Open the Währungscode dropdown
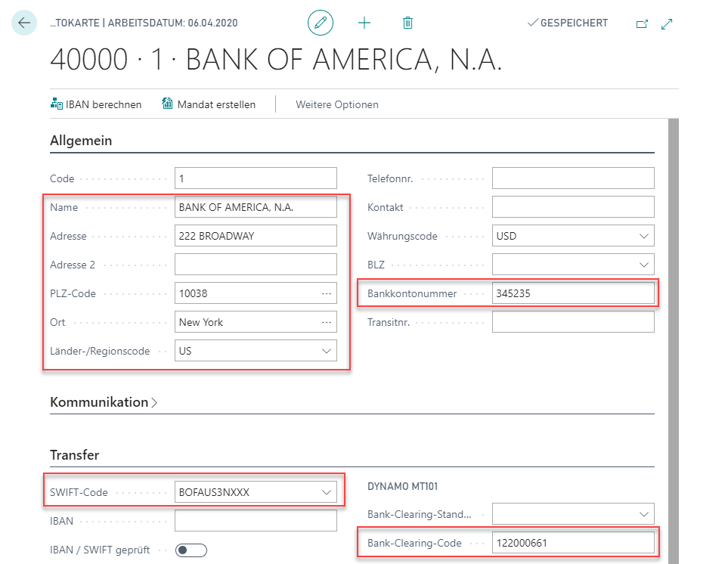This screenshot has height=564, width=728. (643, 236)
